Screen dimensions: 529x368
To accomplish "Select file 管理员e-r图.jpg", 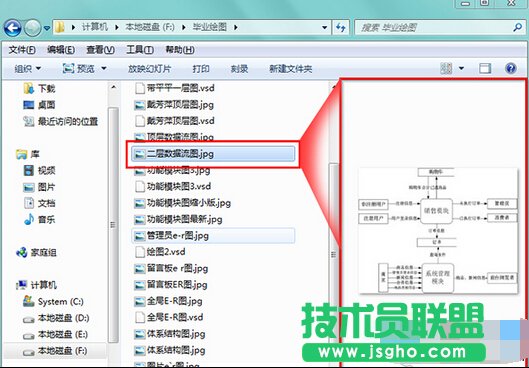I will pos(213,236).
